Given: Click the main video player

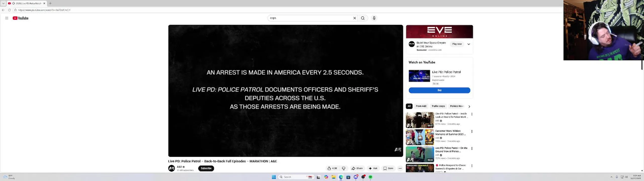Looking at the screenshot, I should [286, 90].
